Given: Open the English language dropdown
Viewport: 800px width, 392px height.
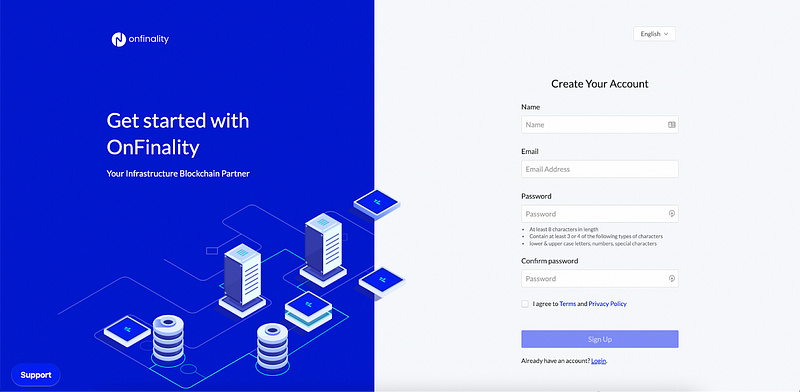Looking at the screenshot, I should [x=654, y=34].
